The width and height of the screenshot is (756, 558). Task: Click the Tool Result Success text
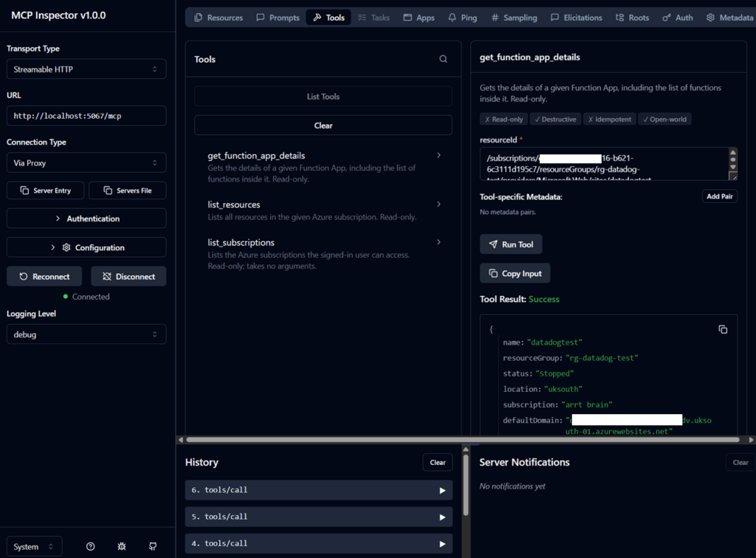[544, 299]
